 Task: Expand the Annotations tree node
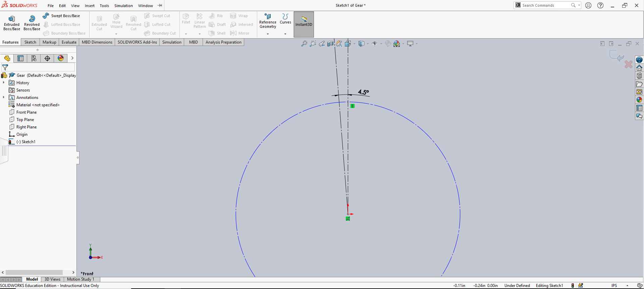click(x=4, y=97)
